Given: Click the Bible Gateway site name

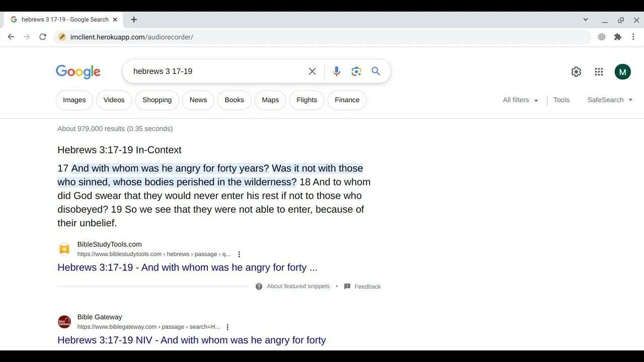Looking at the screenshot, I should [100, 317].
